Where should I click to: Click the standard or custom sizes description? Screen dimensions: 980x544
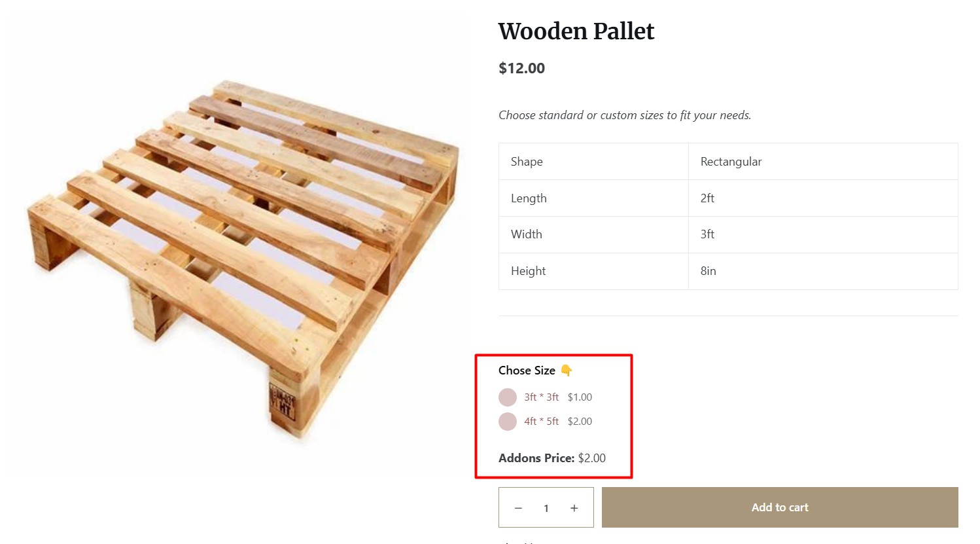(624, 115)
